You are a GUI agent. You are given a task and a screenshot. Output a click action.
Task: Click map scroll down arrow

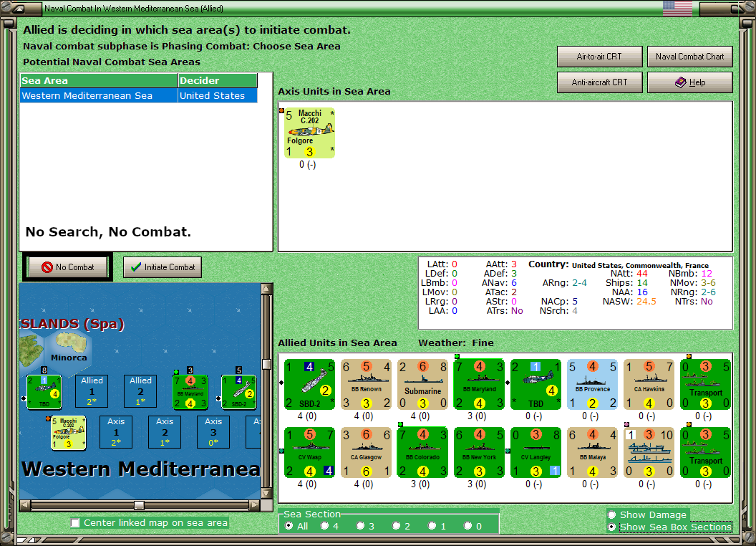click(266, 494)
